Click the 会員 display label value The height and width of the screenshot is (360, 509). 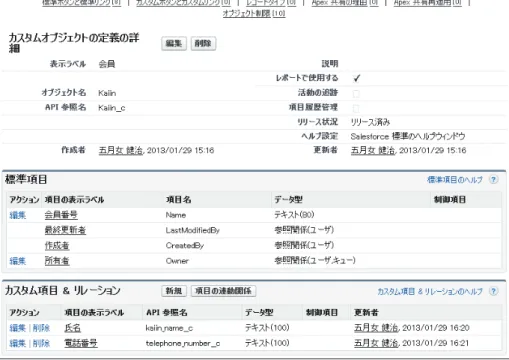pos(107,64)
